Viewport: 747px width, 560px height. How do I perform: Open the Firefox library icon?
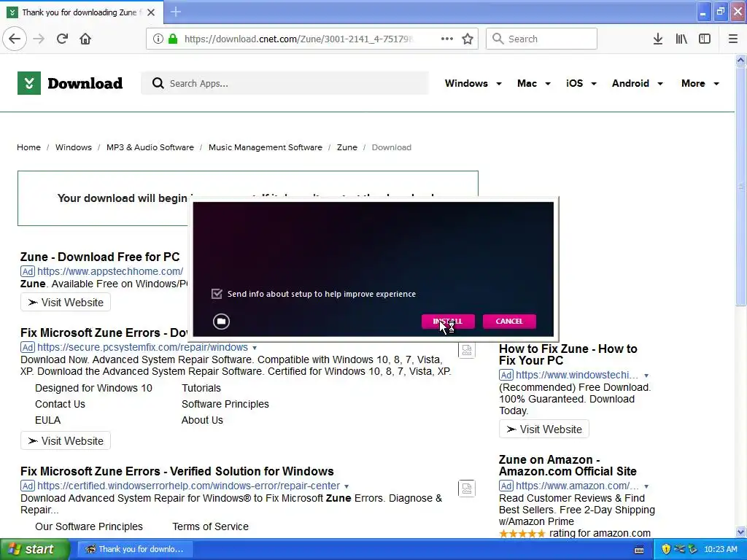pos(681,39)
